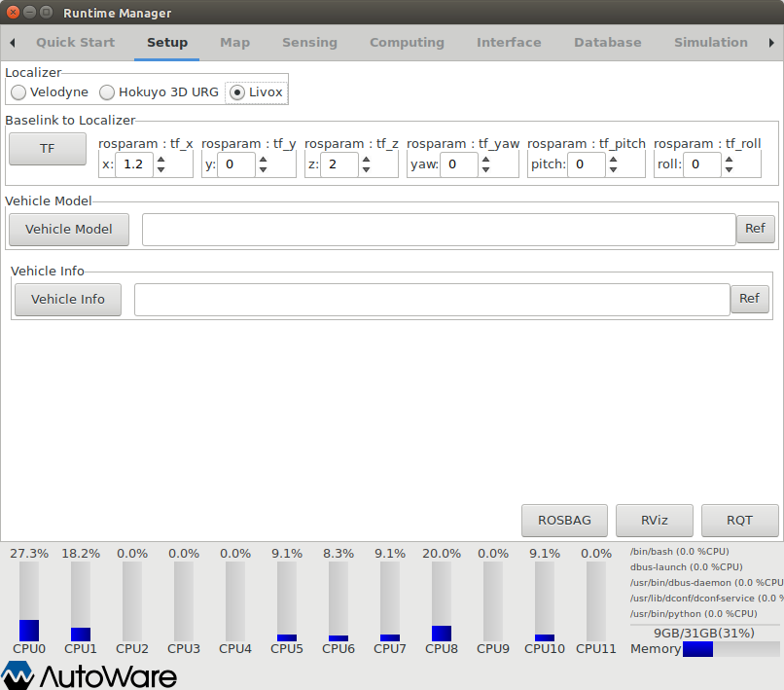Click the /bin/bash process entry
This screenshot has height=690, width=784.
[680, 552]
